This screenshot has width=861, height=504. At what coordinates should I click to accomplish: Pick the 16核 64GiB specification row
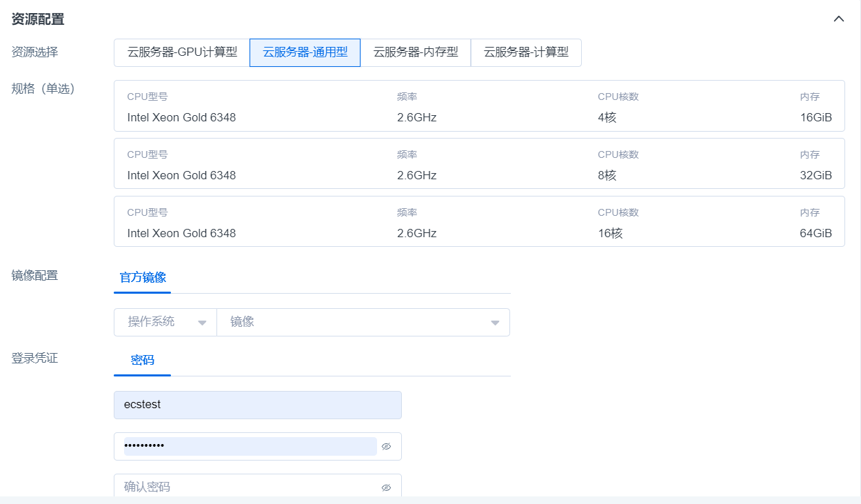click(x=478, y=222)
